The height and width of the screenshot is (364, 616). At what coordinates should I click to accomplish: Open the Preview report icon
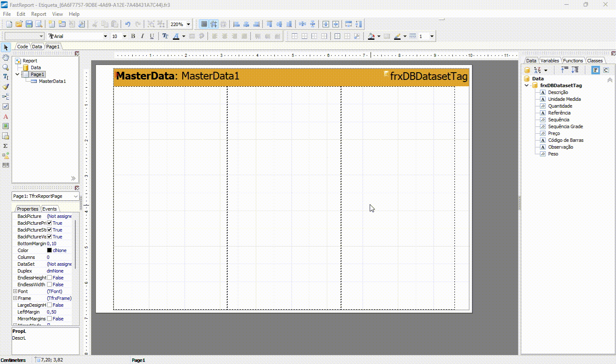[x=39, y=24]
